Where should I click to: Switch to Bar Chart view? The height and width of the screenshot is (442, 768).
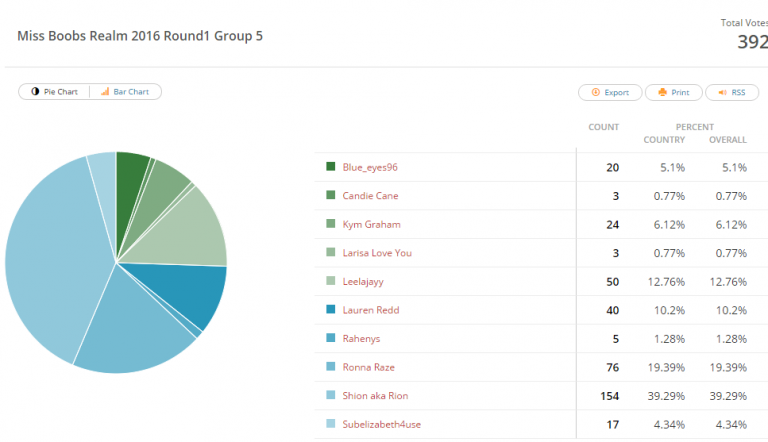click(125, 92)
